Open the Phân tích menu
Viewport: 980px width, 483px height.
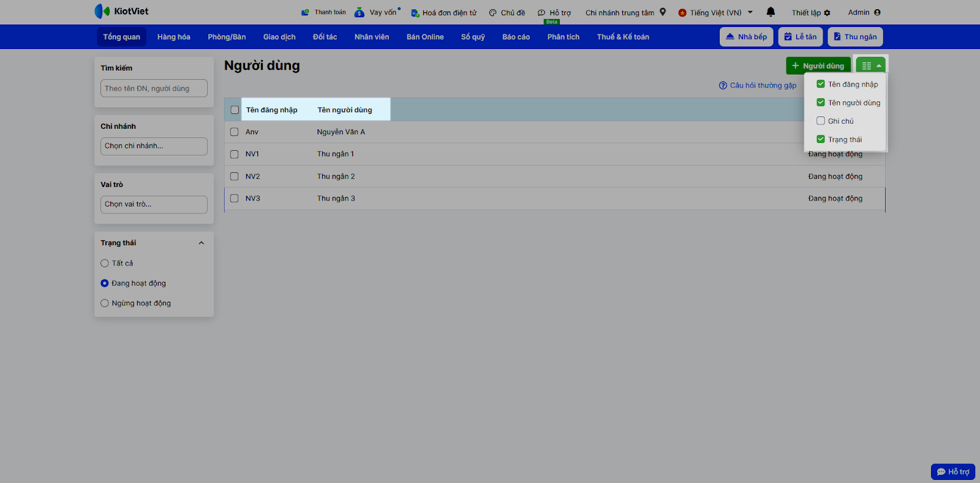point(563,37)
